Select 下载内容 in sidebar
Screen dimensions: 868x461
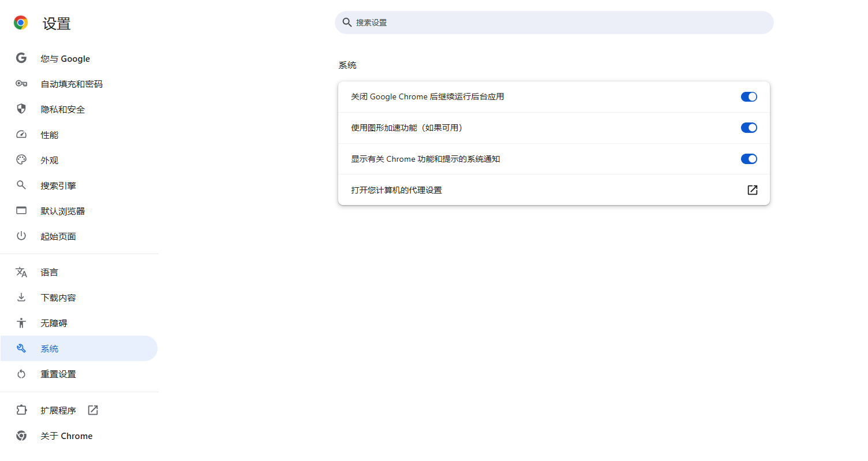[79, 298]
